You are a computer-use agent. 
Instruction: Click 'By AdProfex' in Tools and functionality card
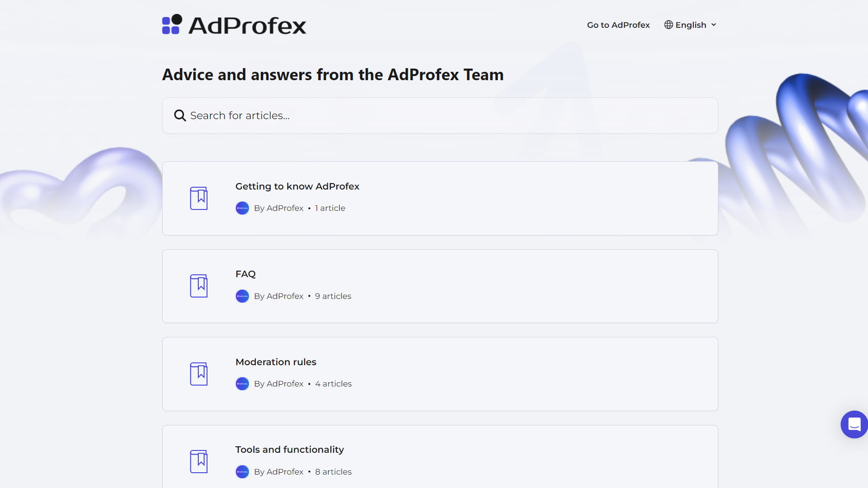click(279, 472)
